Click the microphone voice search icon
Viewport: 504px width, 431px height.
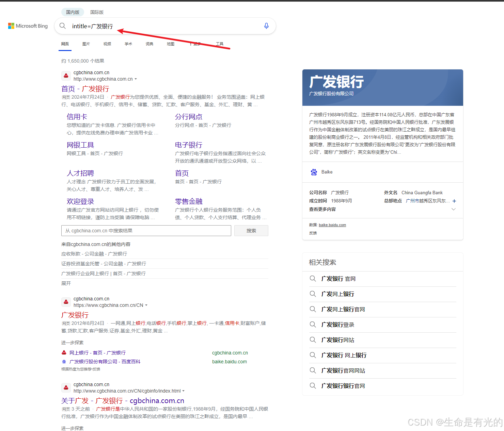pyautogui.click(x=266, y=26)
